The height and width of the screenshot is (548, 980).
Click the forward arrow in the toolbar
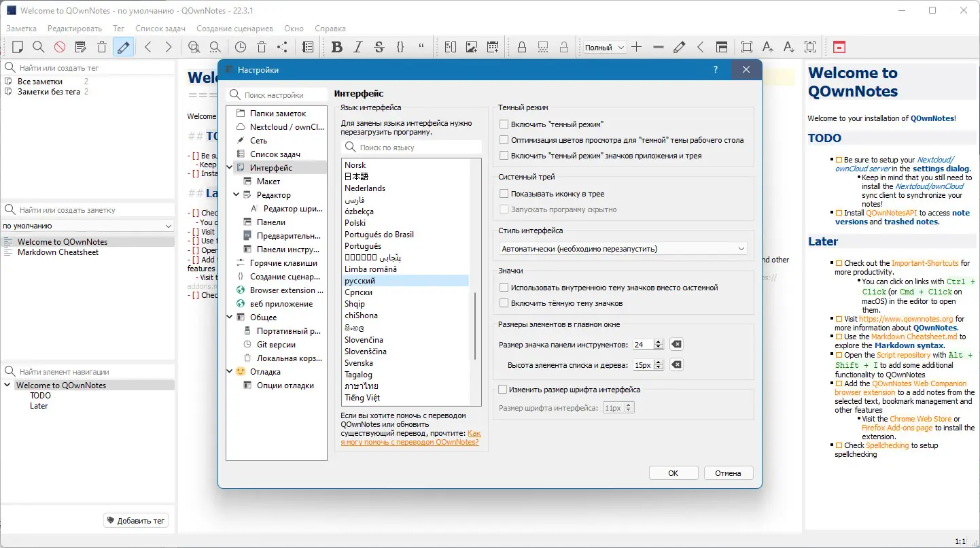(169, 47)
